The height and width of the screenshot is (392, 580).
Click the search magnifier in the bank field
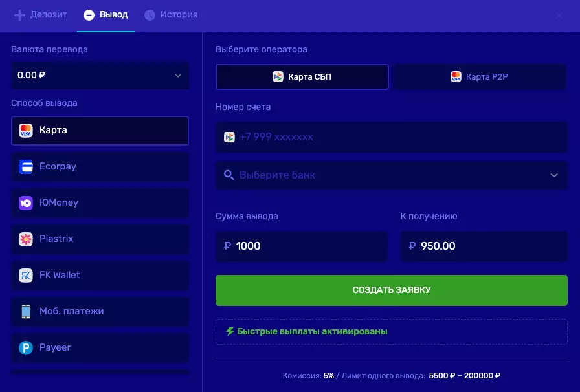tap(228, 175)
